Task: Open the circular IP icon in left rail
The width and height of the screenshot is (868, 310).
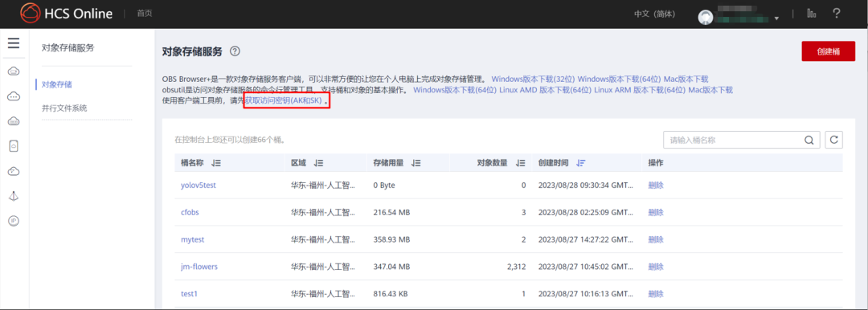Action: pyautogui.click(x=14, y=221)
